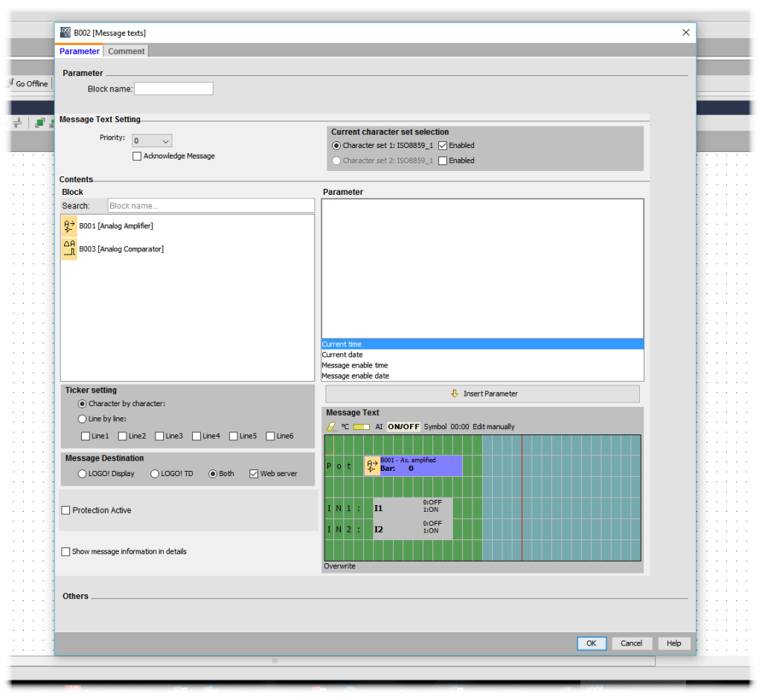762x700 pixels.
Task: Select the Line by line ticker option
Action: click(83, 419)
